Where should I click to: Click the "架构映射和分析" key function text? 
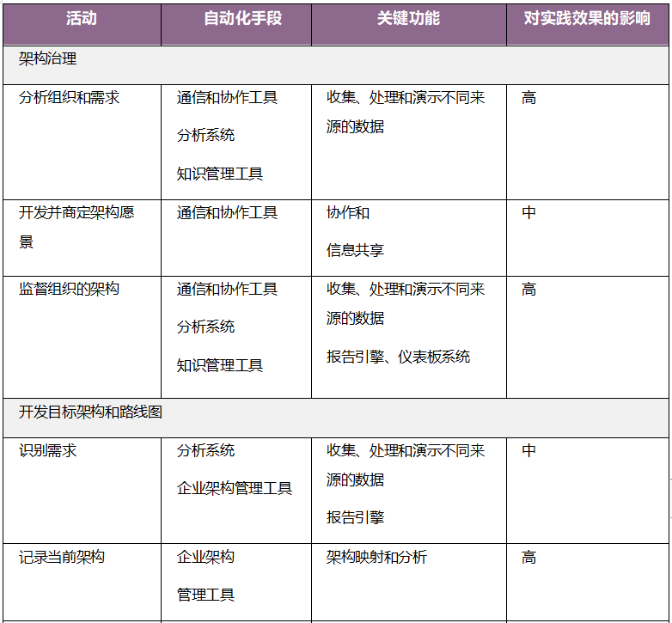(x=376, y=557)
